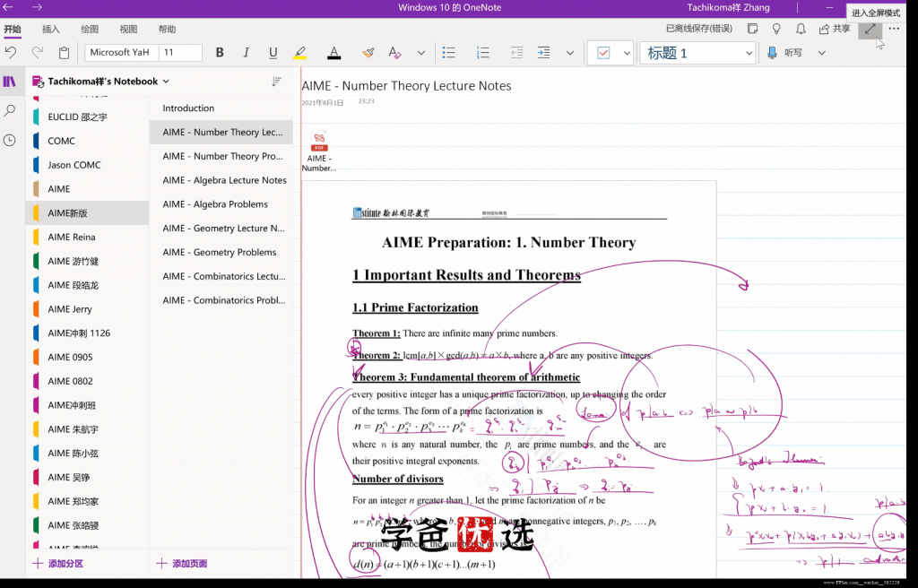Open the tags dropdown arrow

click(x=627, y=53)
